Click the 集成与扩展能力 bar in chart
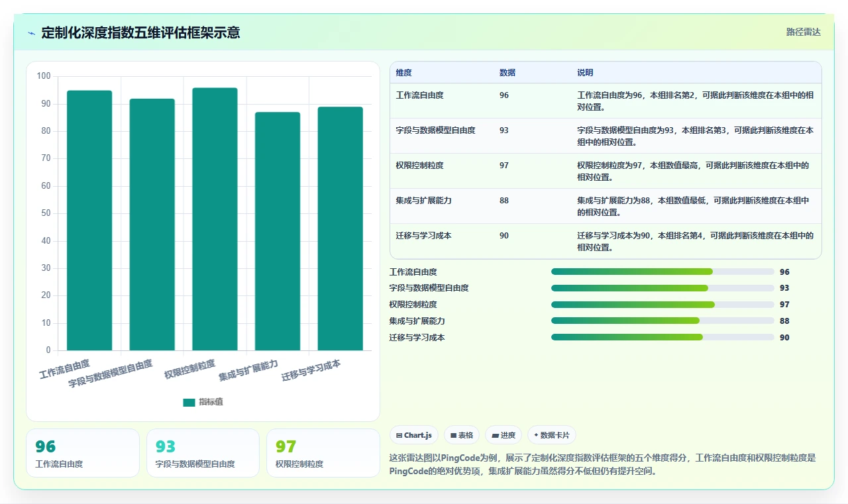Viewport: 848px width, 504px height. point(278,231)
